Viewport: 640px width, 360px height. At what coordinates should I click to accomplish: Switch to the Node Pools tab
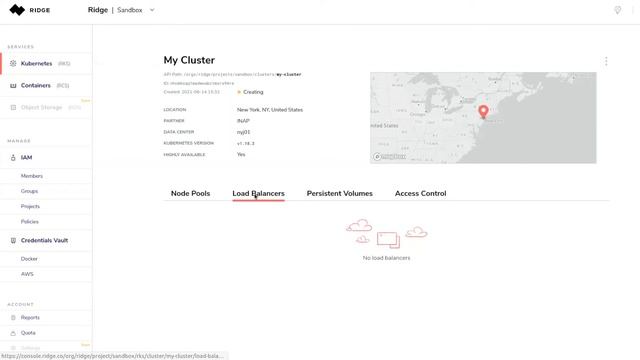tap(190, 193)
